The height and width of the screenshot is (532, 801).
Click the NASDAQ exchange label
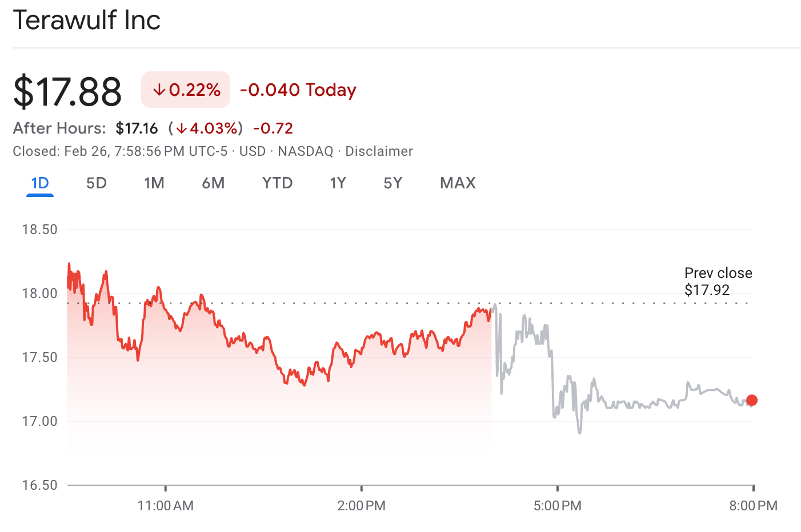[x=305, y=151]
